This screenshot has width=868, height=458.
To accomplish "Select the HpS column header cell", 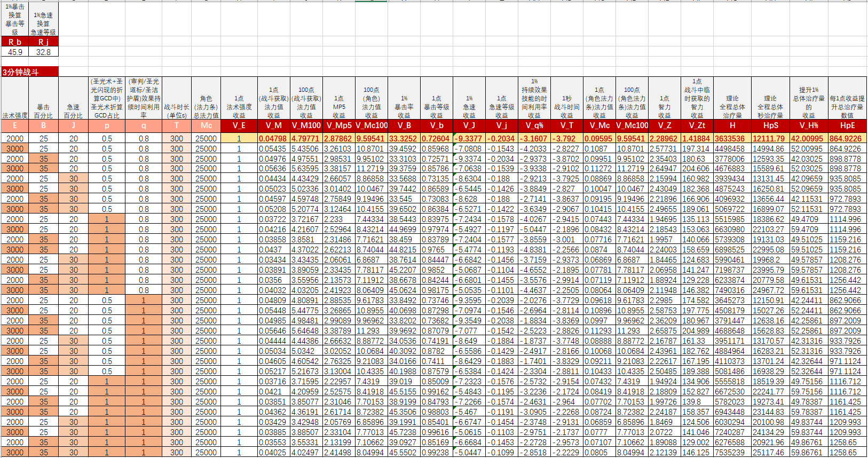I will tap(770, 125).
